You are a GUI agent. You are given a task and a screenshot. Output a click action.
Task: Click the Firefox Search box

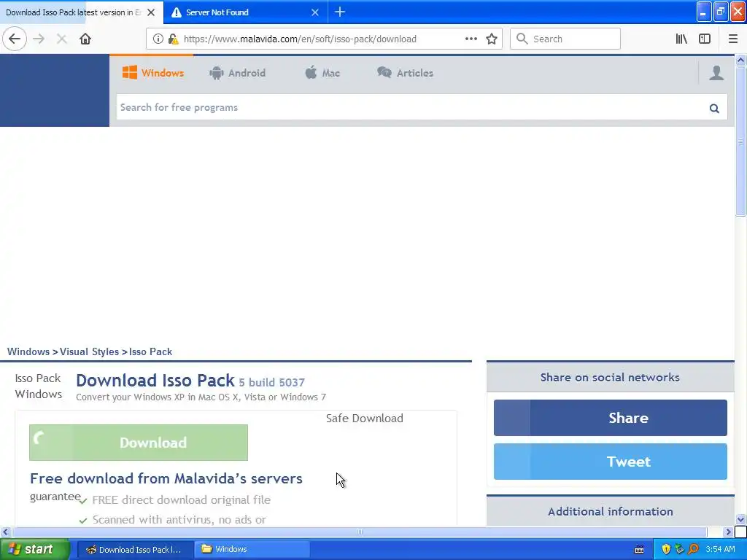point(565,39)
